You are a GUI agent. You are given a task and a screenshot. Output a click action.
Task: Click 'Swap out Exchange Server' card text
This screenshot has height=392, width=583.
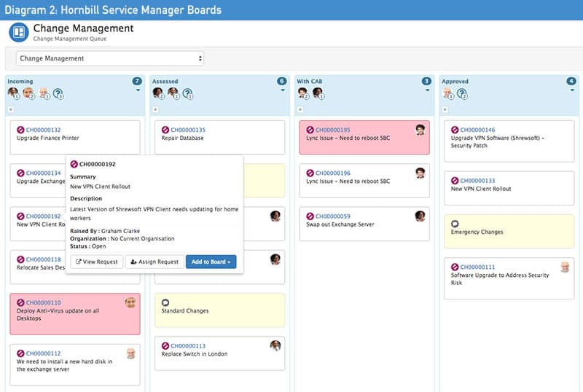340,224
